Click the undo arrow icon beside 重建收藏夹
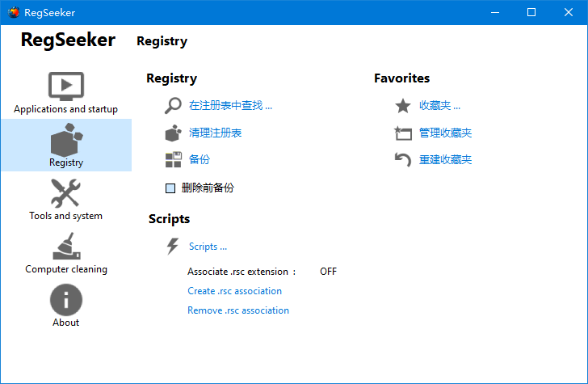Image resolution: width=588 pixels, height=384 pixels. (x=403, y=159)
